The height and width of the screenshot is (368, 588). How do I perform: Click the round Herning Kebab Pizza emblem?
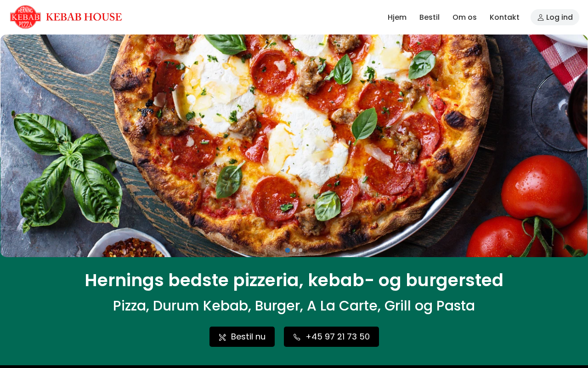25,17
